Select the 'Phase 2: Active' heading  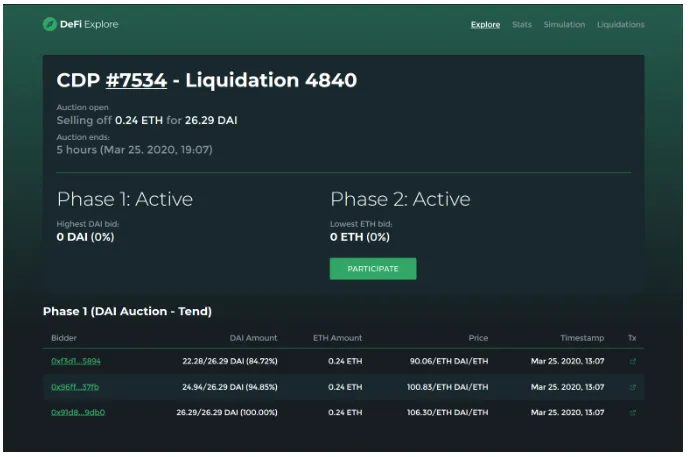click(x=400, y=199)
